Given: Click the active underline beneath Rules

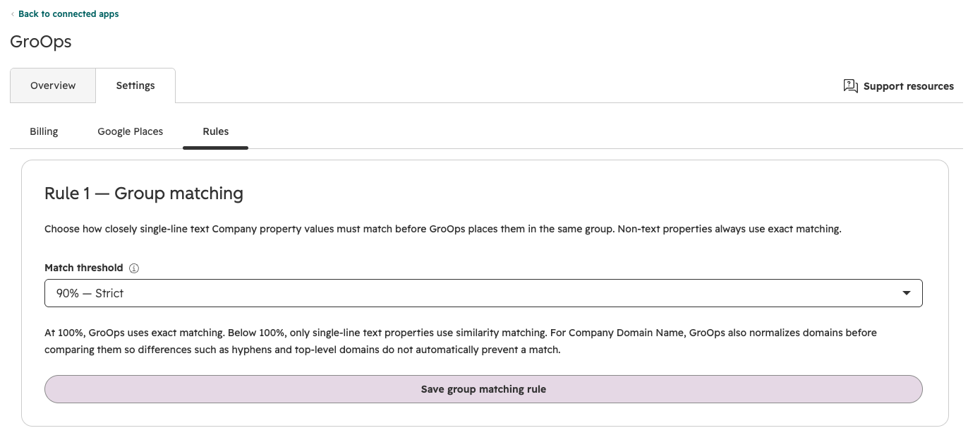Looking at the screenshot, I should pos(216,148).
